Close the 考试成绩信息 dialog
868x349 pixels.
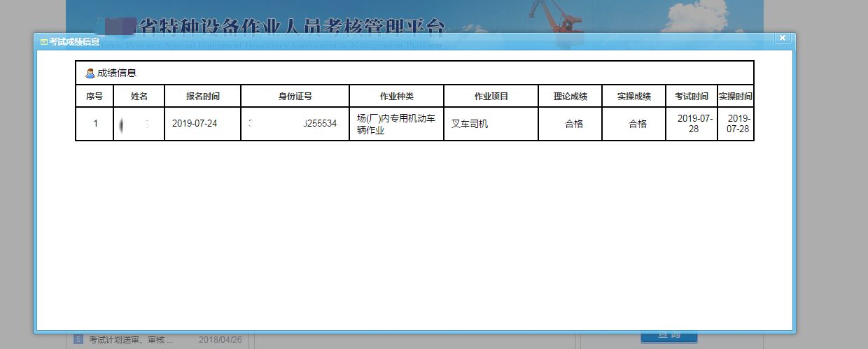click(783, 38)
